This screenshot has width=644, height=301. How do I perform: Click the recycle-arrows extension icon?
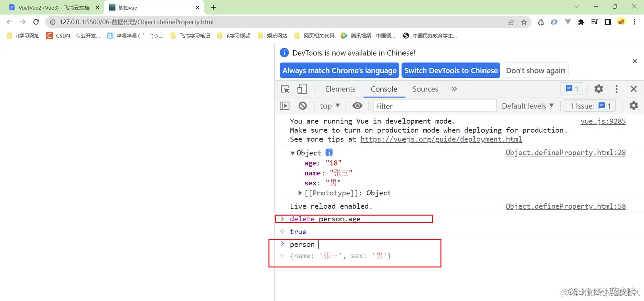point(541,22)
